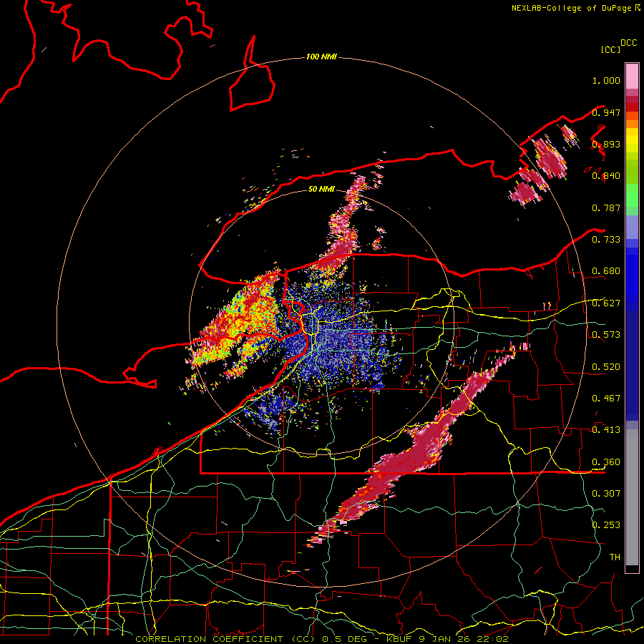Select the 0.467 scale value

[x=606, y=399]
